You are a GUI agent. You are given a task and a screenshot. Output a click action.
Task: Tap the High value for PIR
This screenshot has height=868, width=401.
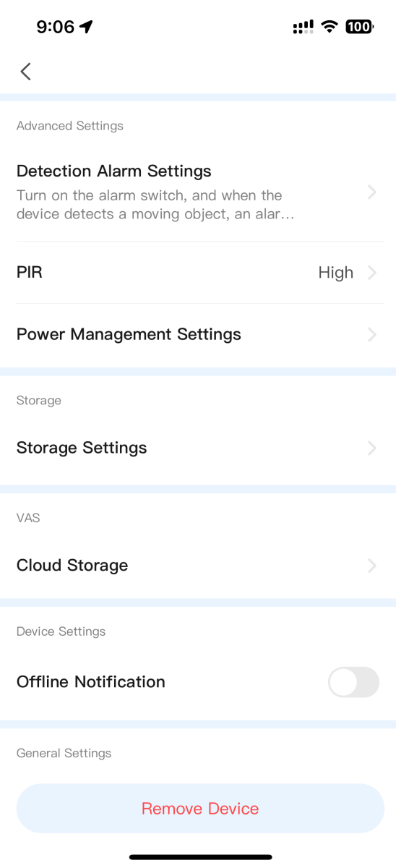(336, 273)
